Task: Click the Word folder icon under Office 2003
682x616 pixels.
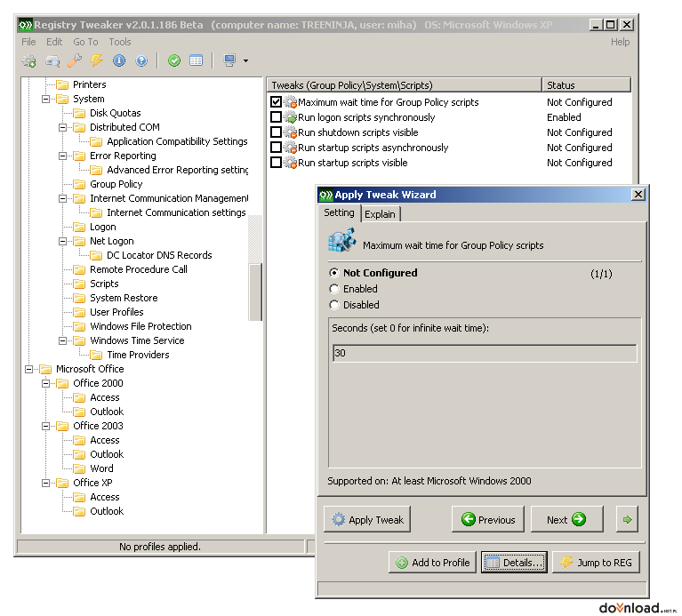Action: tap(79, 468)
